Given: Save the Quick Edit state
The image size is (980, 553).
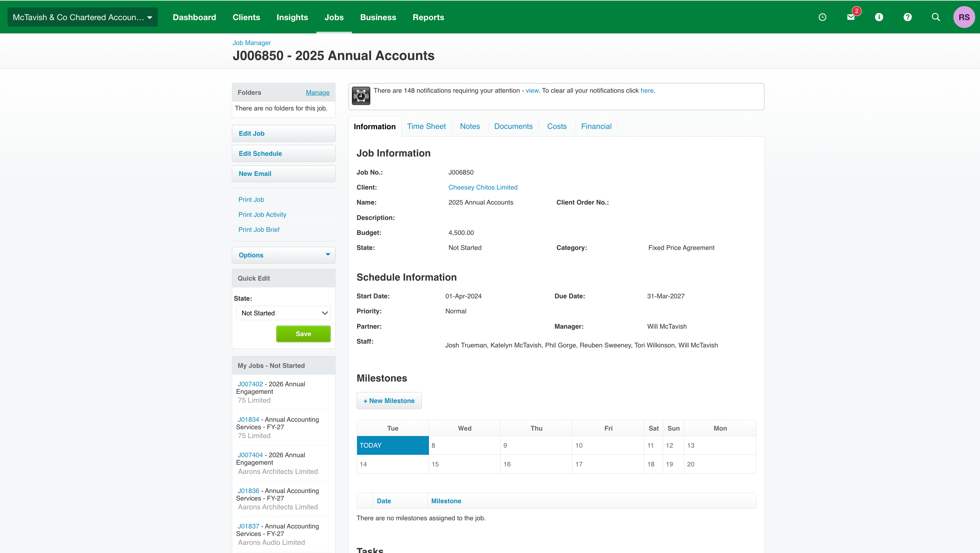Looking at the screenshot, I should [x=303, y=334].
